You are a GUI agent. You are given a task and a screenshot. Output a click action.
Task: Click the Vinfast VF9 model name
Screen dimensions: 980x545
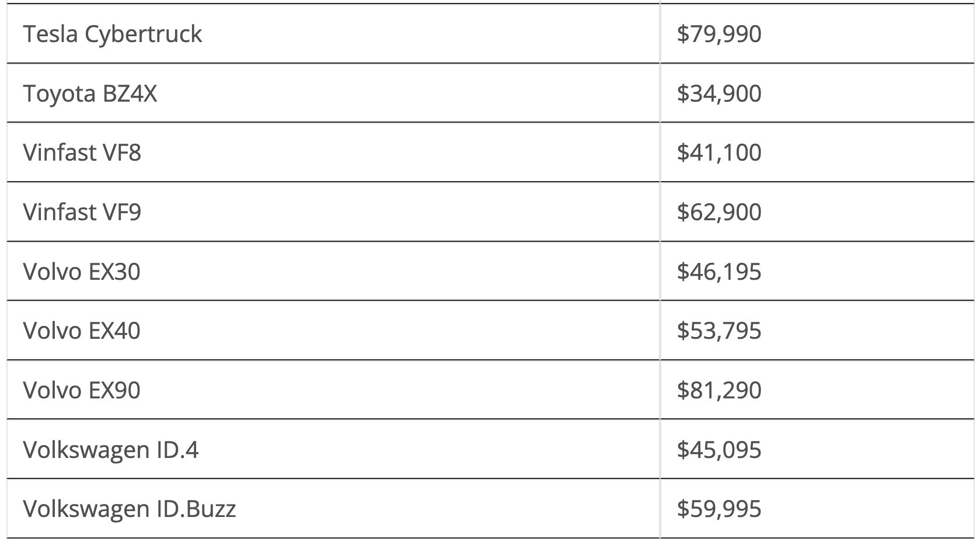coord(82,212)
